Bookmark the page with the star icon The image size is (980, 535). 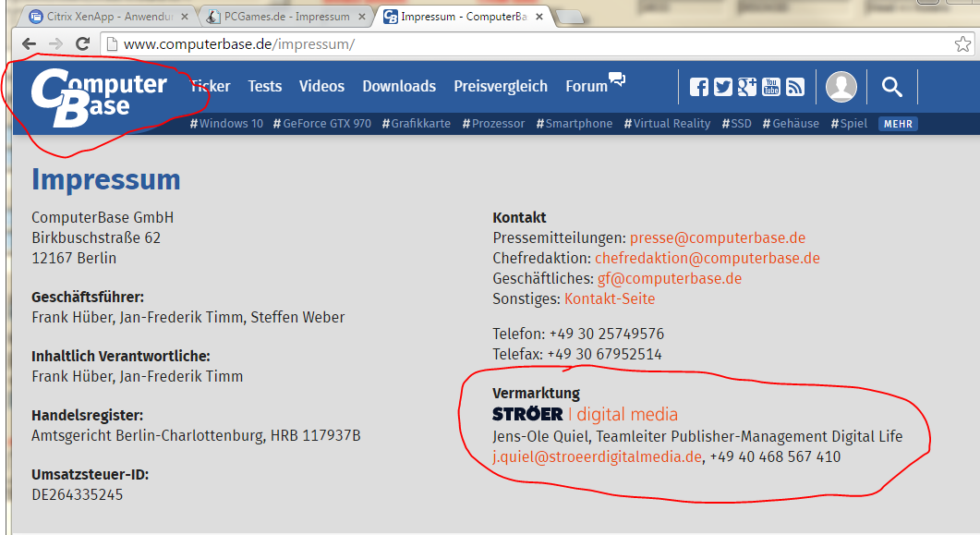tap(962, 43)
